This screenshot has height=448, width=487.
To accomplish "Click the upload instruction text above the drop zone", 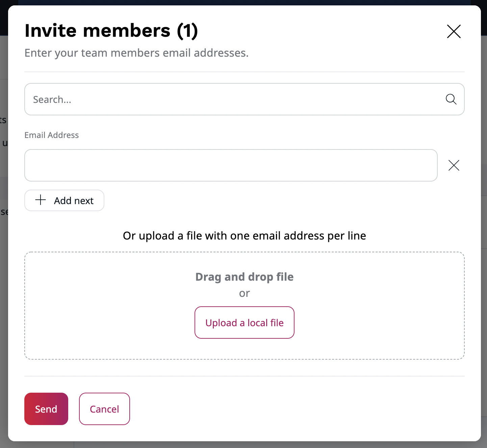I will pyautogui.click(x=244, y=235).
